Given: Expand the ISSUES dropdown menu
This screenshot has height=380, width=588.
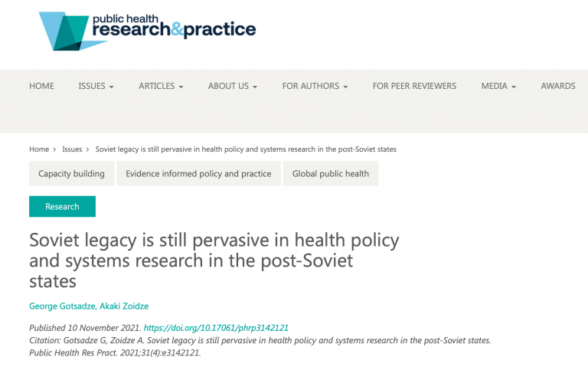Looking at the screenshot, I should 96,86.
